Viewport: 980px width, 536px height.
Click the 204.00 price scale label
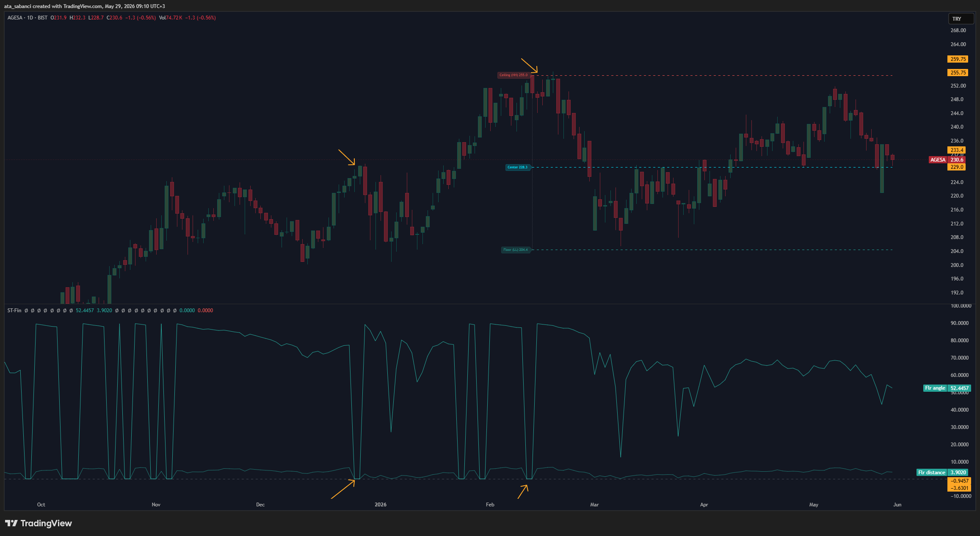point(957,251)
